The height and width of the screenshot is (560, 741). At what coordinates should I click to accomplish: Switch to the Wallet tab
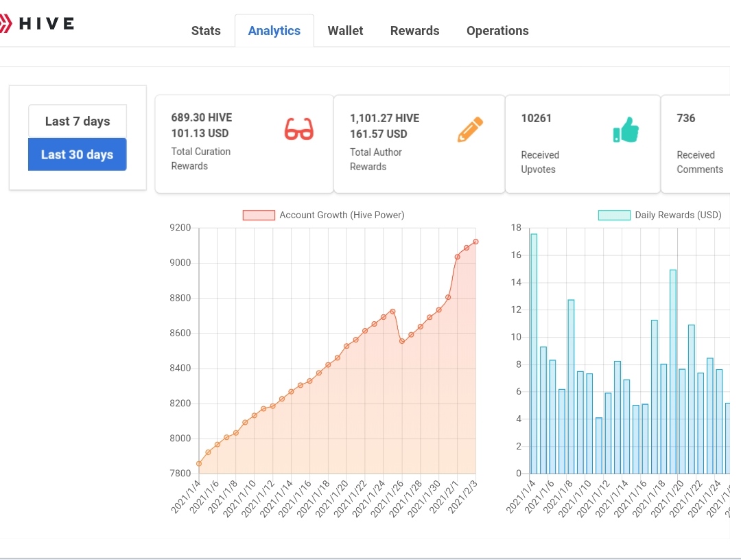pos(345,31)
